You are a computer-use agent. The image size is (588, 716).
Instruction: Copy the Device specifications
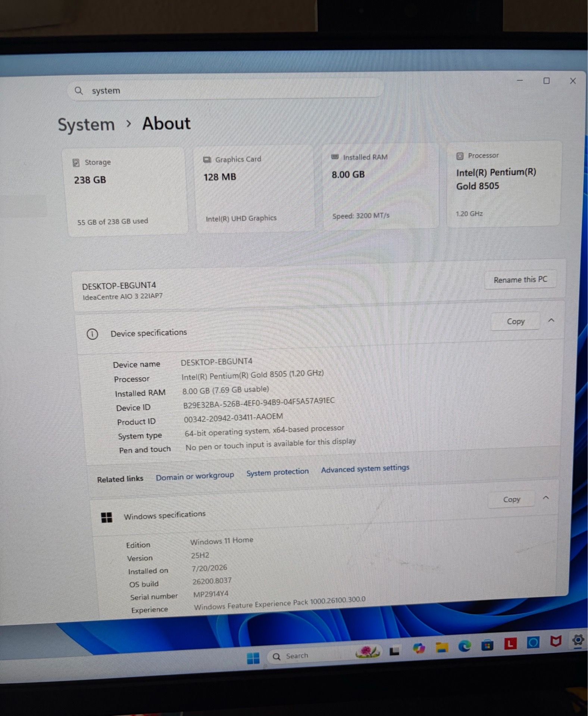pyautogui.click(x=516, y=321)
